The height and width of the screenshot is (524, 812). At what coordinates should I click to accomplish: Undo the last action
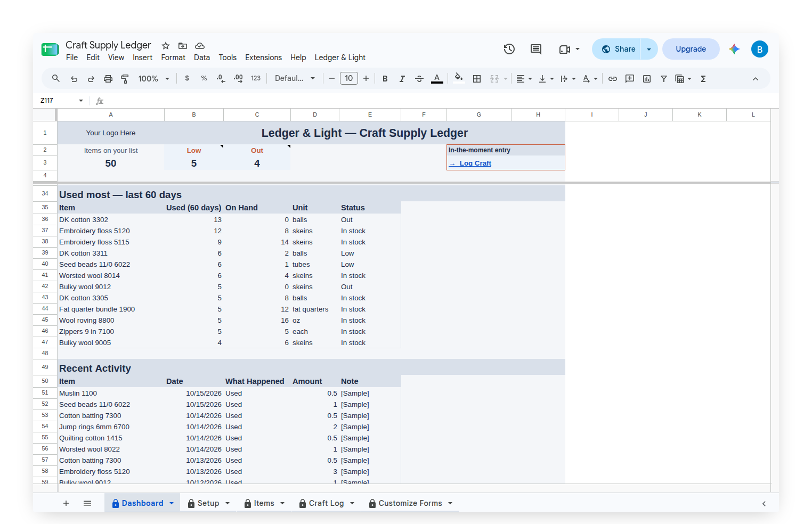(74, 79)
